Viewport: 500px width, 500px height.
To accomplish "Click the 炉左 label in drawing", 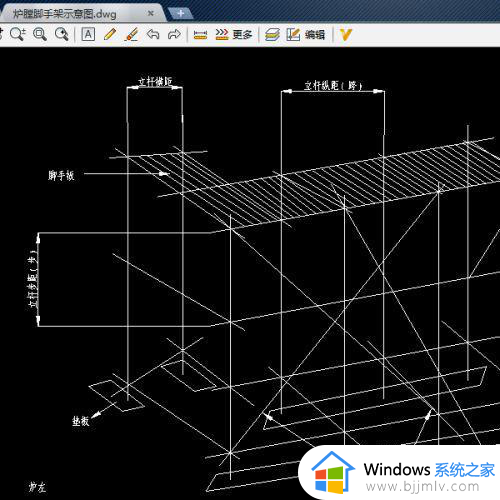I will [x=37, y=487].
